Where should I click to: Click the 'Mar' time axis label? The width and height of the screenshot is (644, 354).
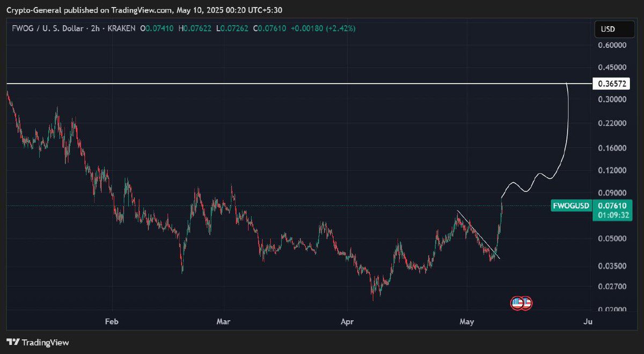223,322
